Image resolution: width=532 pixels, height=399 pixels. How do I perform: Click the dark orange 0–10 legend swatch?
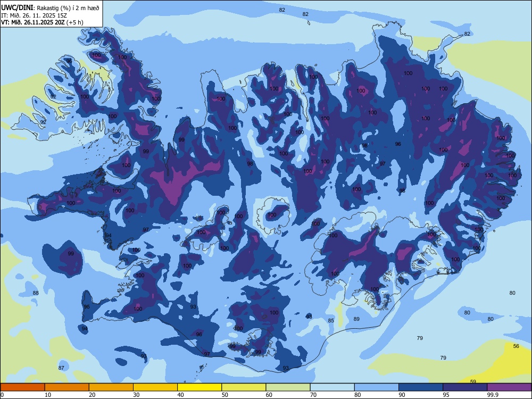tap(22, 387)
